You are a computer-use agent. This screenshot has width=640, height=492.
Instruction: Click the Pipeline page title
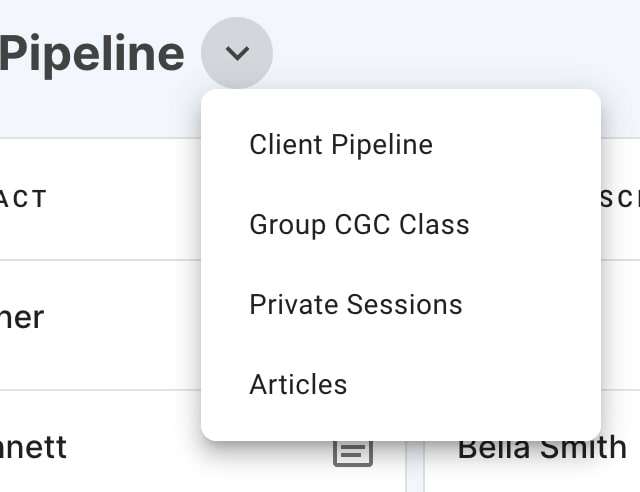[x=92, y=54]
